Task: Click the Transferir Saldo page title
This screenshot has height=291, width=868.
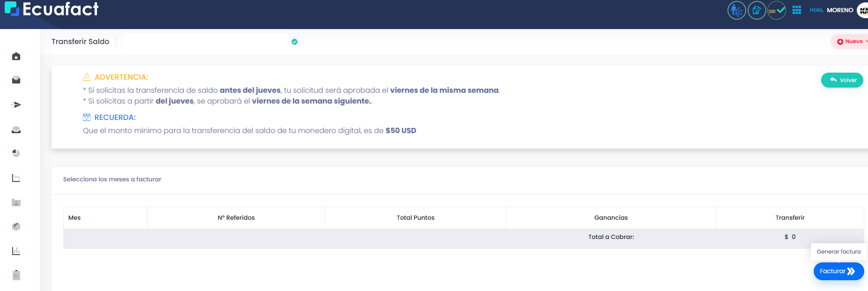Action: click(x=80, y=42)
